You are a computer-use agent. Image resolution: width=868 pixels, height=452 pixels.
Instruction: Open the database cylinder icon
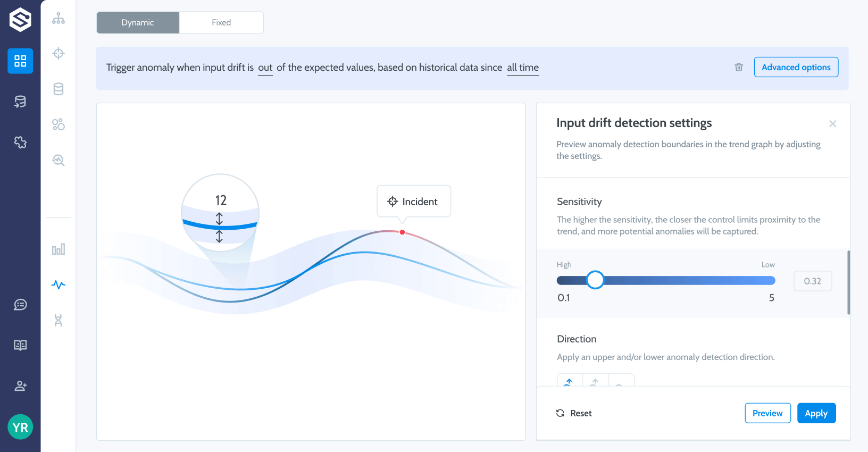click(59, 89)
